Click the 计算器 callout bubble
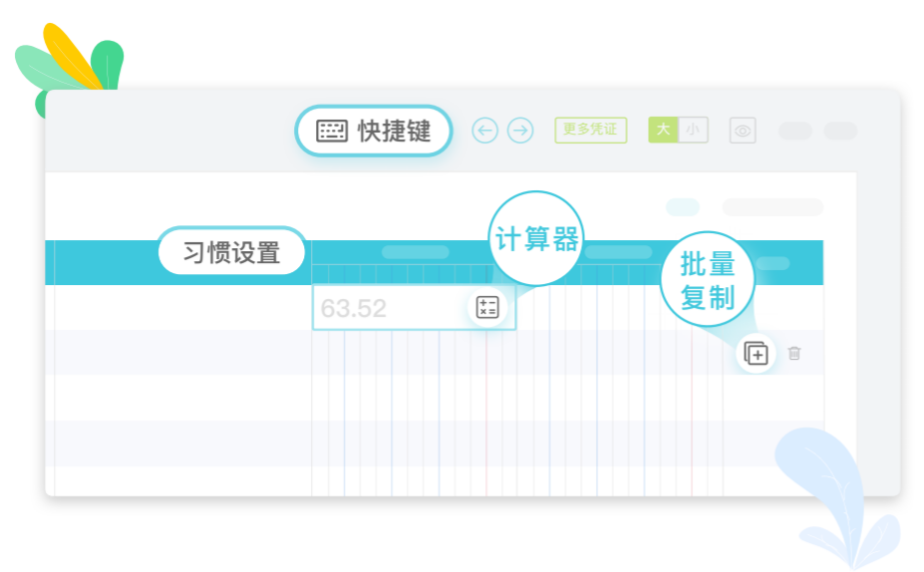 coord(536,238)
